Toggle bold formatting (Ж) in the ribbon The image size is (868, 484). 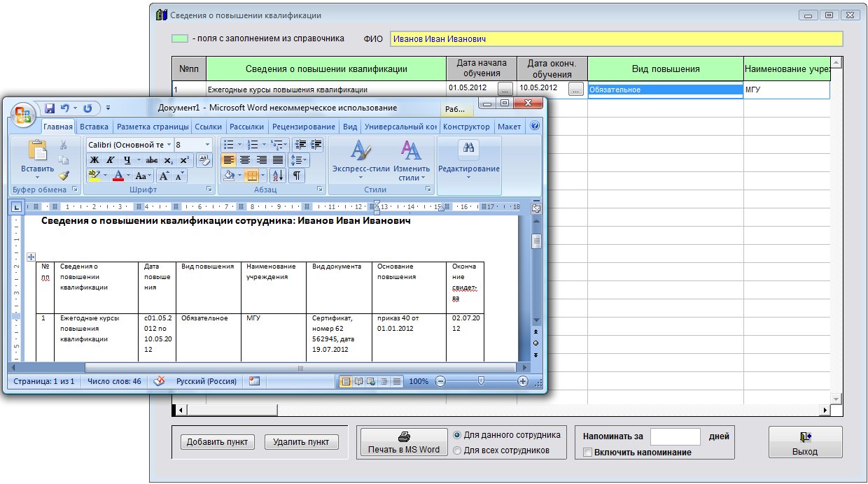pyautogui.click(x=94, y=160)
